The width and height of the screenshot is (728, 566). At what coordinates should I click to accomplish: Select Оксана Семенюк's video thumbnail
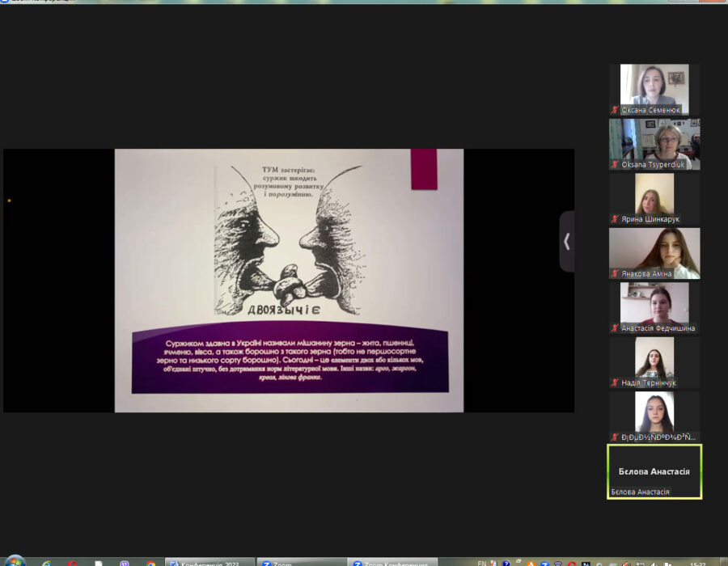point(654,85)
